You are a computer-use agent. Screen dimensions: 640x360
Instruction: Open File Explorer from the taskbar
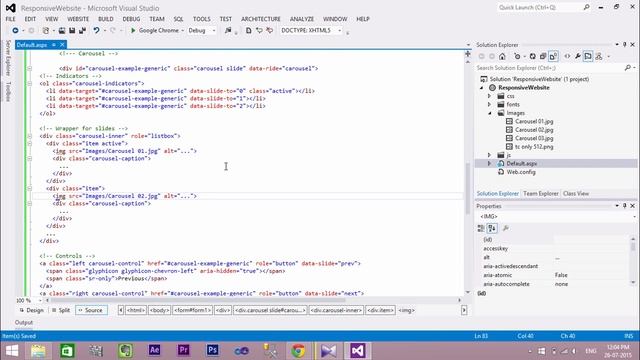38,350
